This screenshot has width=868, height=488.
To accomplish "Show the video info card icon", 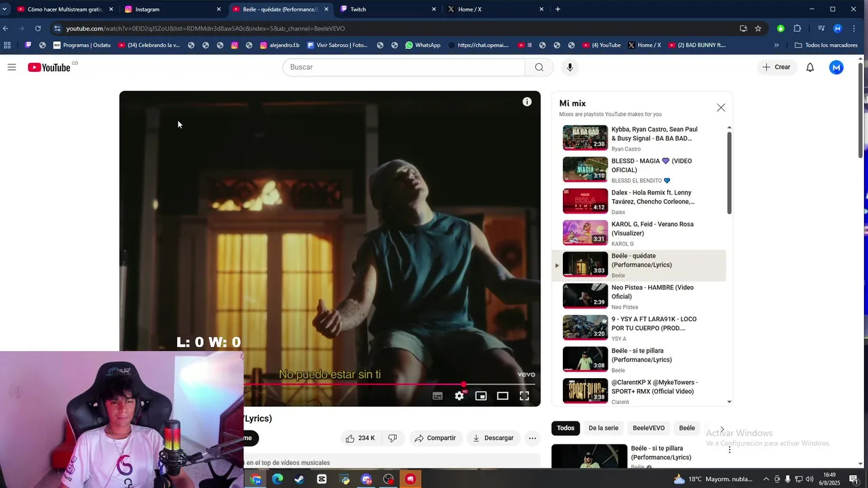I will (527, 102).
